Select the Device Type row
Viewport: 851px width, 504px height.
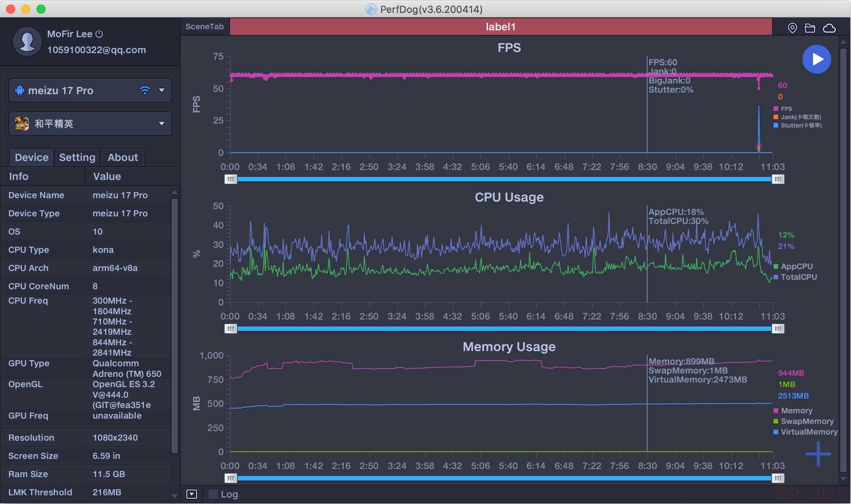pos(86,213)
